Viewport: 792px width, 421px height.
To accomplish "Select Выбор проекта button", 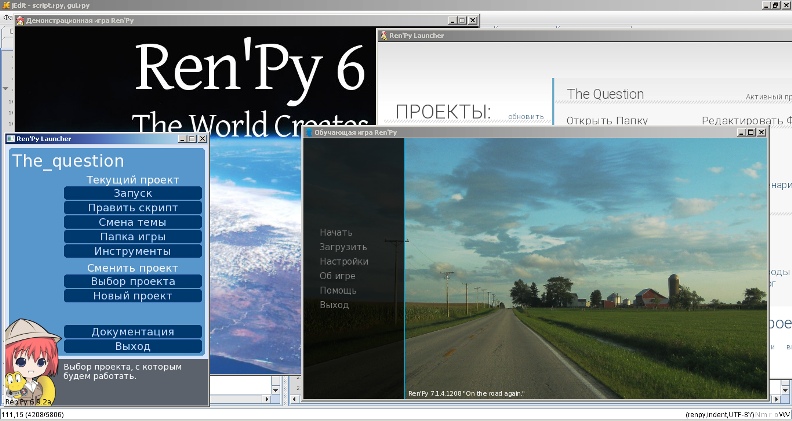I will 133,282.
